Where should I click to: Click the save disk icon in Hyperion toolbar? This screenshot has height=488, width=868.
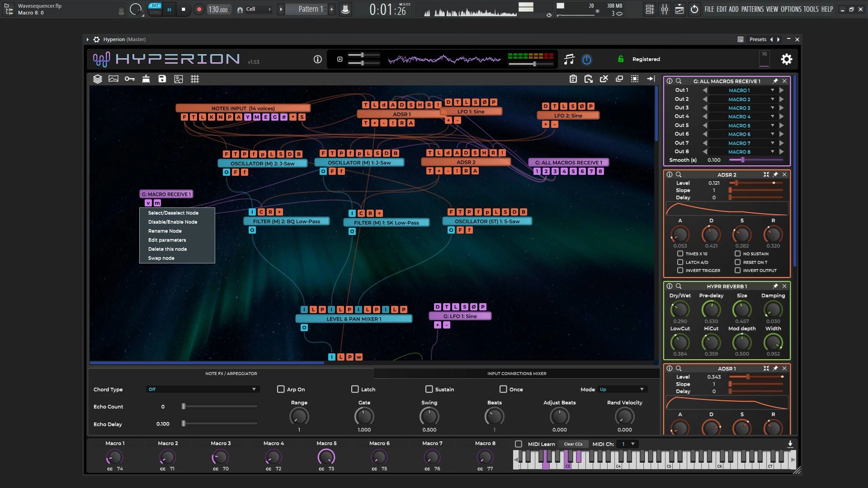[x=162, y=79]
